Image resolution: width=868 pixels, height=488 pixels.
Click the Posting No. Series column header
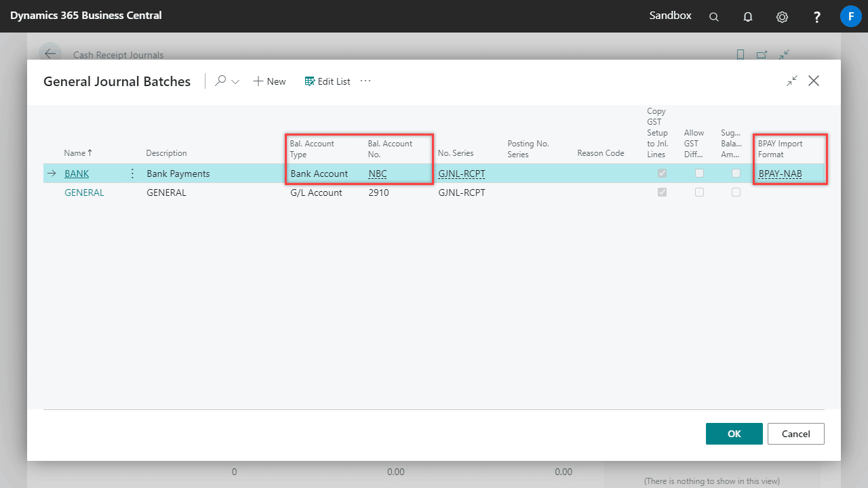click(528, 148)
